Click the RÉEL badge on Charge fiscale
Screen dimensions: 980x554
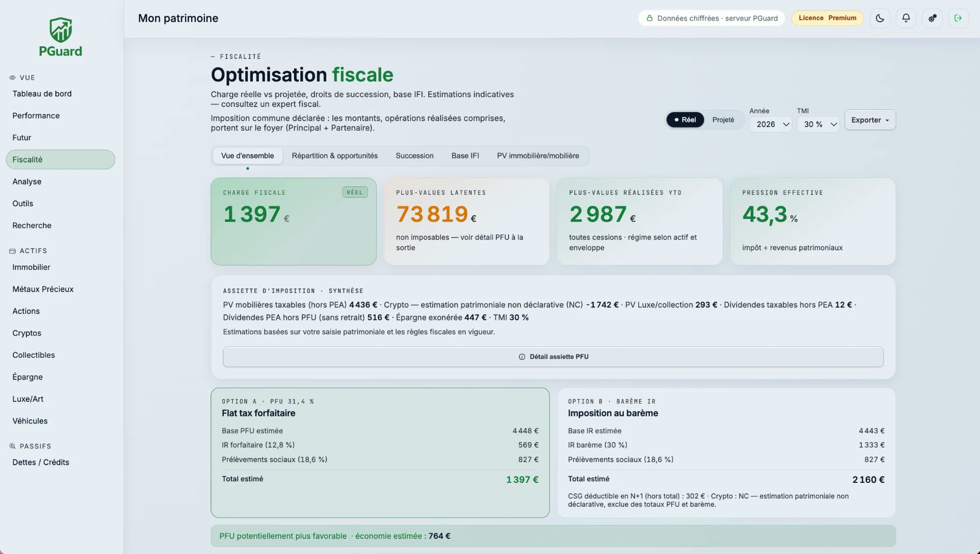355,192
